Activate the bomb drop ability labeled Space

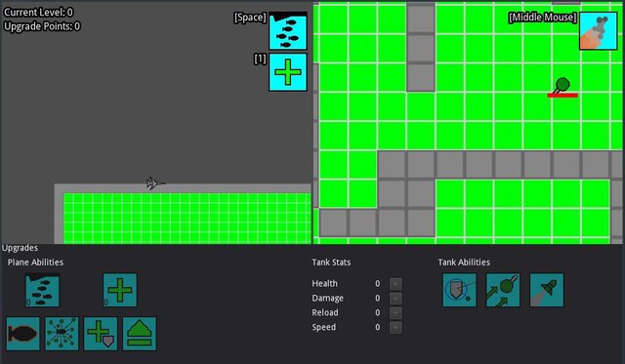point(288,31)
